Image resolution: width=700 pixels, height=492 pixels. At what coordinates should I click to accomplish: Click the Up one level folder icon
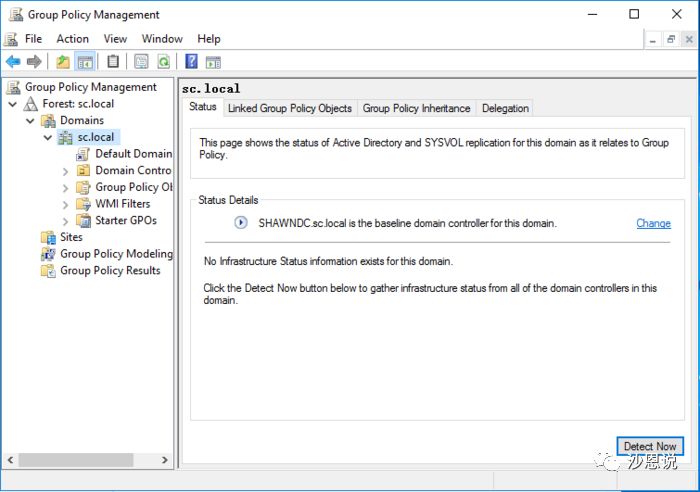tap(62, 61)
